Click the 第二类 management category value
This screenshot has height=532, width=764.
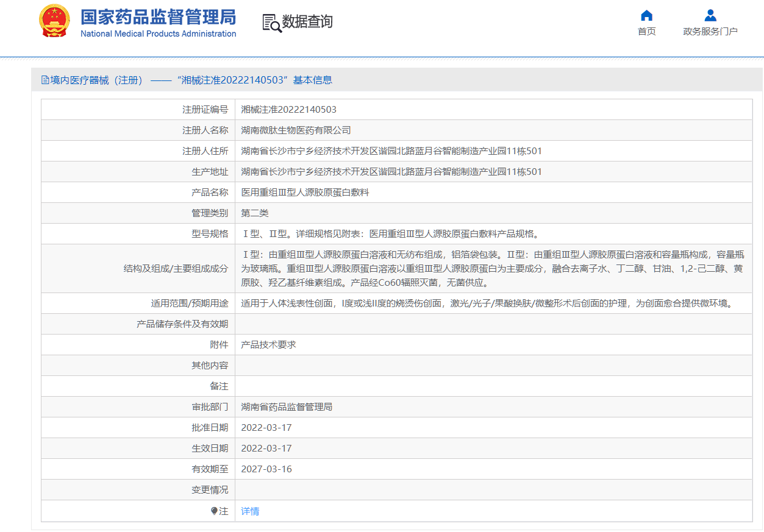[254, 213]
